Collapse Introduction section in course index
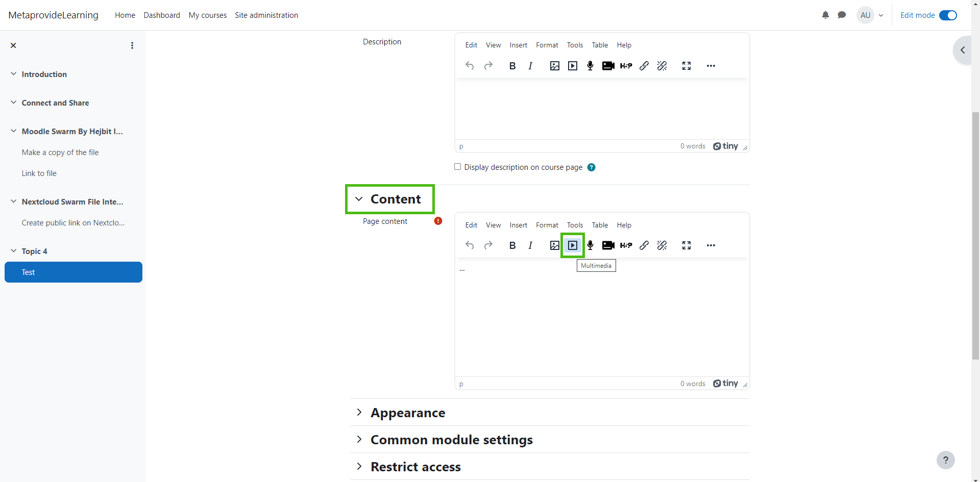 13,74
